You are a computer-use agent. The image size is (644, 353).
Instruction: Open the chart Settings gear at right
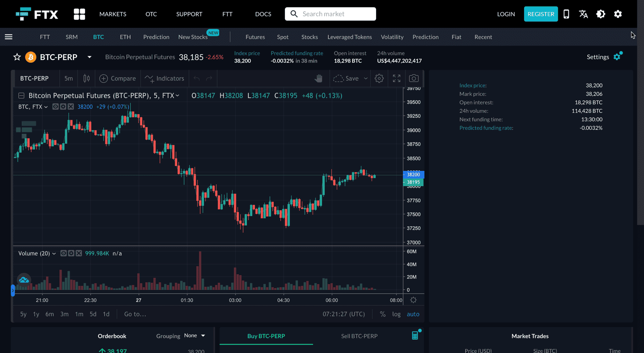coord(617,57)
